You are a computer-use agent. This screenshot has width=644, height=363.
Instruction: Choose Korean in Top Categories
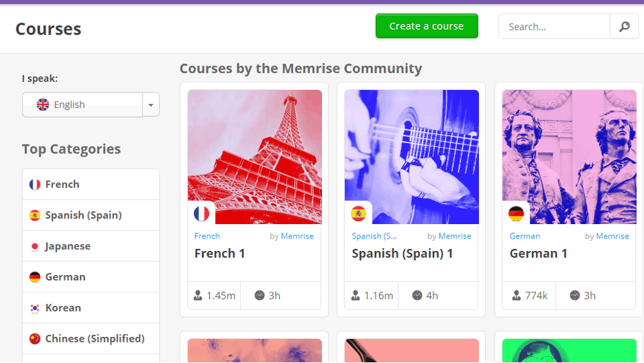91,307
